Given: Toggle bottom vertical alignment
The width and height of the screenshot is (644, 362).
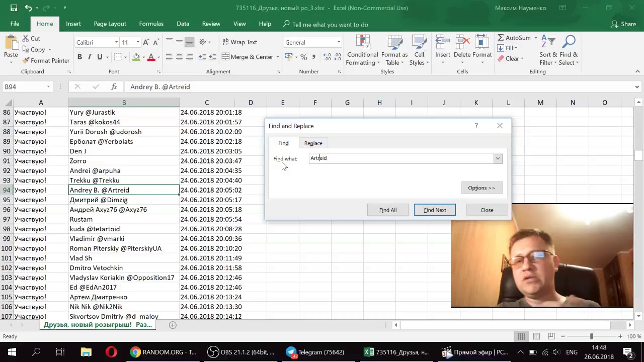Looking at the screenshot, I should click(189, 42).
